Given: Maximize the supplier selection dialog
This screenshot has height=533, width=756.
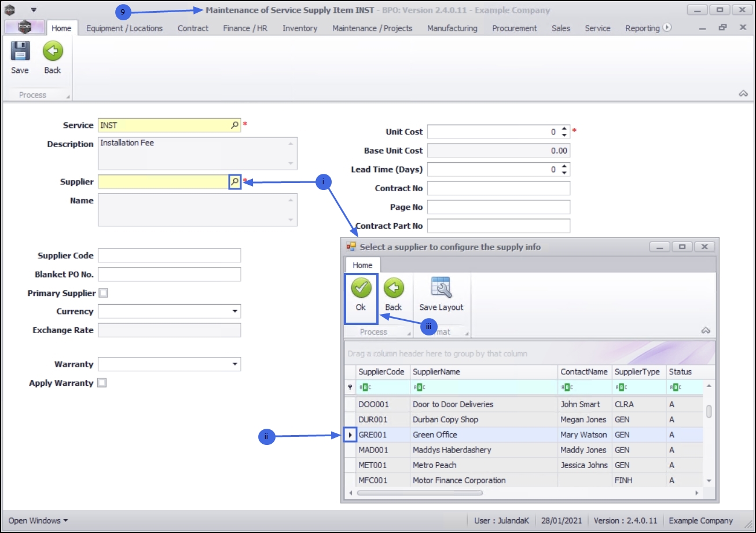Looking at the screenshot, I should [x=682, y=247].
